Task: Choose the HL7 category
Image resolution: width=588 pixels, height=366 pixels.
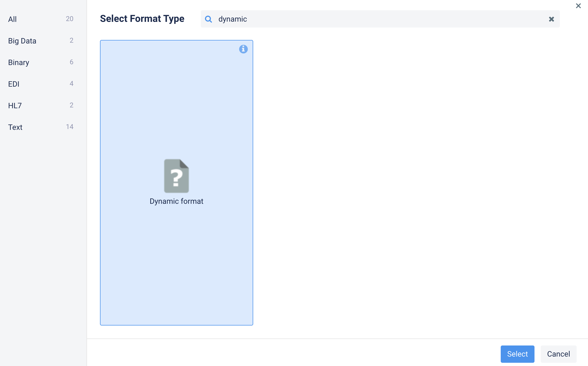Action: 41,105
